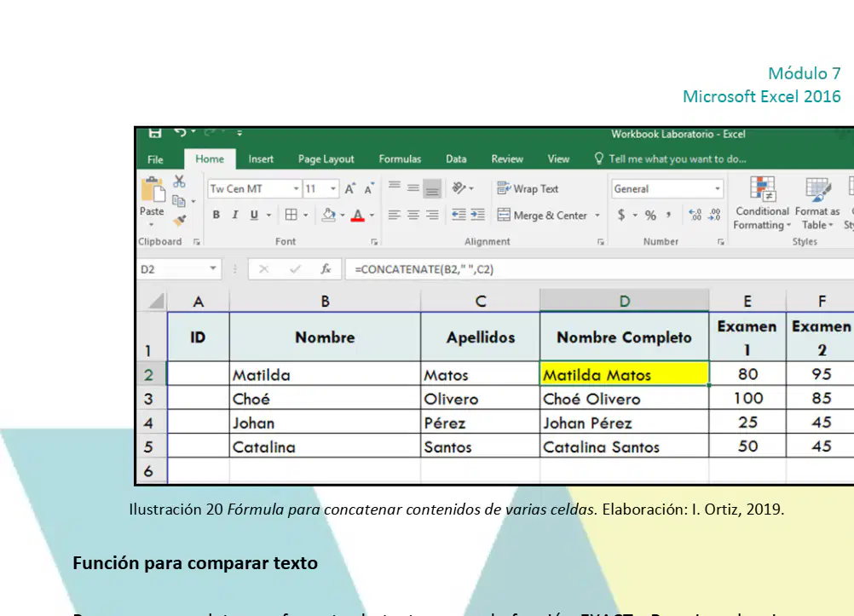854x616 pixels.
Task: Click Wrap Text button
Action: tap(528, 189)
